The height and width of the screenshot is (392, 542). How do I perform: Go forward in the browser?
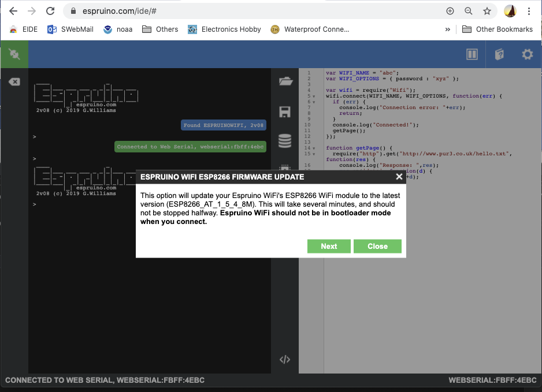[x=32, y=11]
